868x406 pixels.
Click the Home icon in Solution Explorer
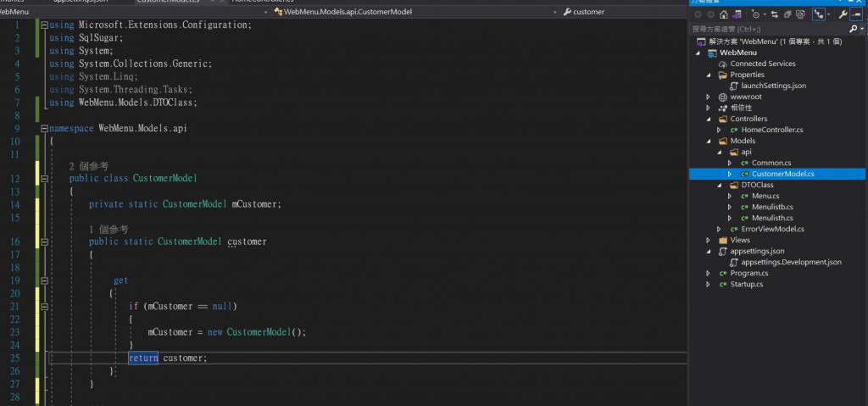click(x=724, y=14)
